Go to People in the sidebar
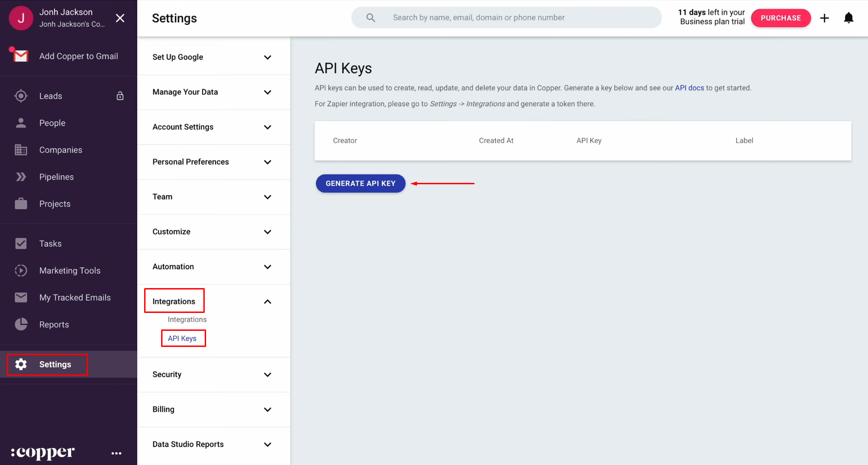 (52, 123)
